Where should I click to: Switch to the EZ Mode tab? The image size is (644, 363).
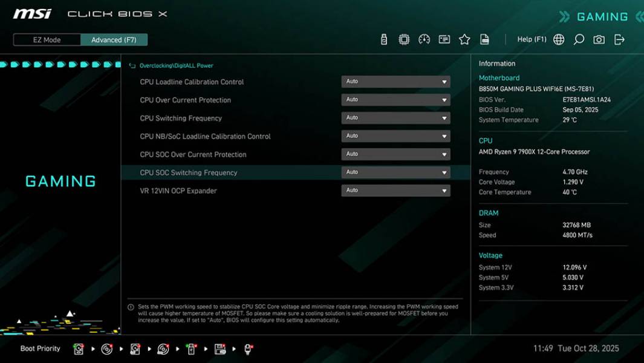(46, 39)
